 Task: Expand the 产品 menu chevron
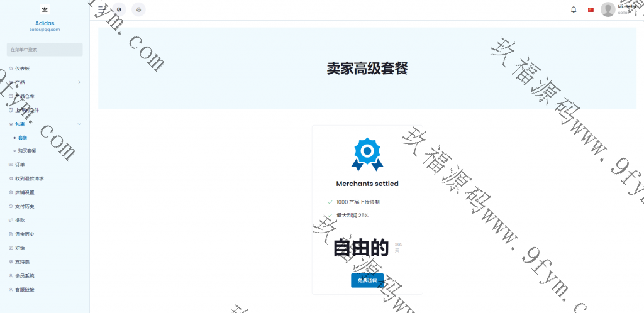[x=79, y=82]
